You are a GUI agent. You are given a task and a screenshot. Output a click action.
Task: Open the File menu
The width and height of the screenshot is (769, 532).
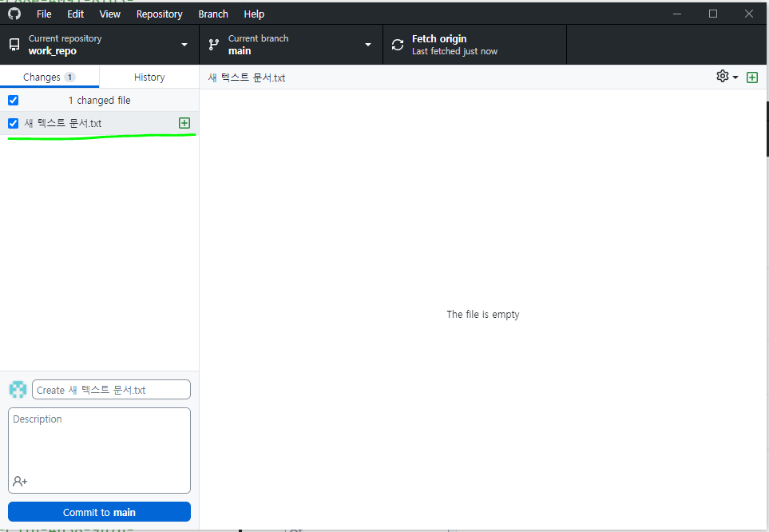coord(44,14)
